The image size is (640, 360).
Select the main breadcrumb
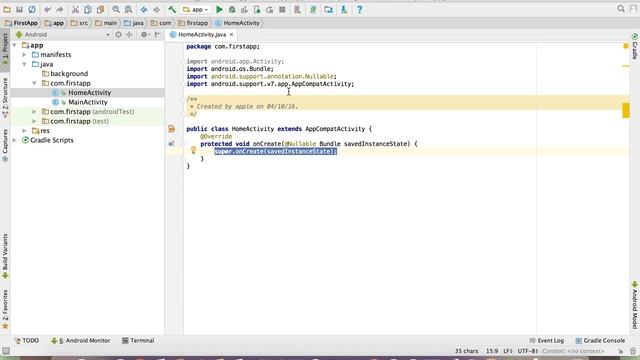coord(106,23)
